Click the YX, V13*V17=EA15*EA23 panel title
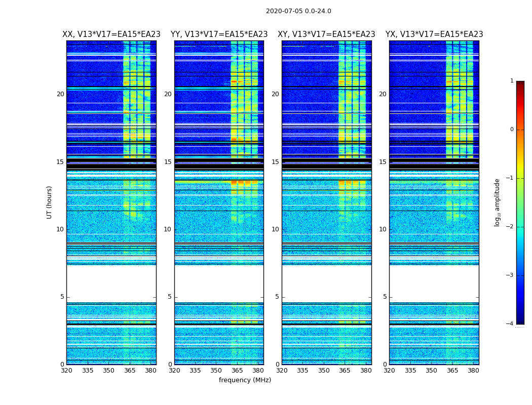The image size is (532, 405). click(x=434, y=34)
